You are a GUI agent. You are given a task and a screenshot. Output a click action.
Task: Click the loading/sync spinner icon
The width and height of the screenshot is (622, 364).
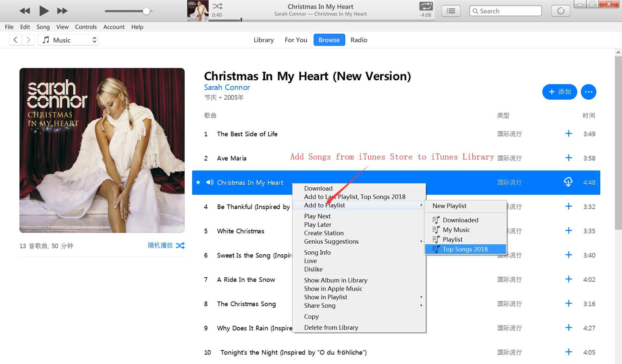pos(561,10)
